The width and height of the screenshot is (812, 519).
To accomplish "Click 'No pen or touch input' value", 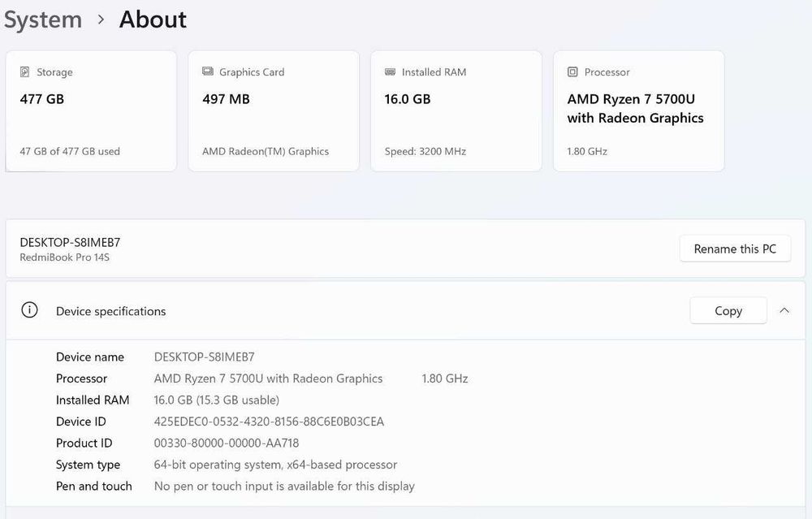I will point(284,486).
